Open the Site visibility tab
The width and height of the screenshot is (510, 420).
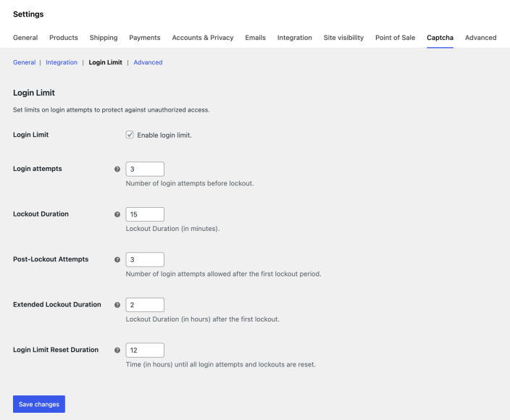pyautogui.click(x=343, y=38)
